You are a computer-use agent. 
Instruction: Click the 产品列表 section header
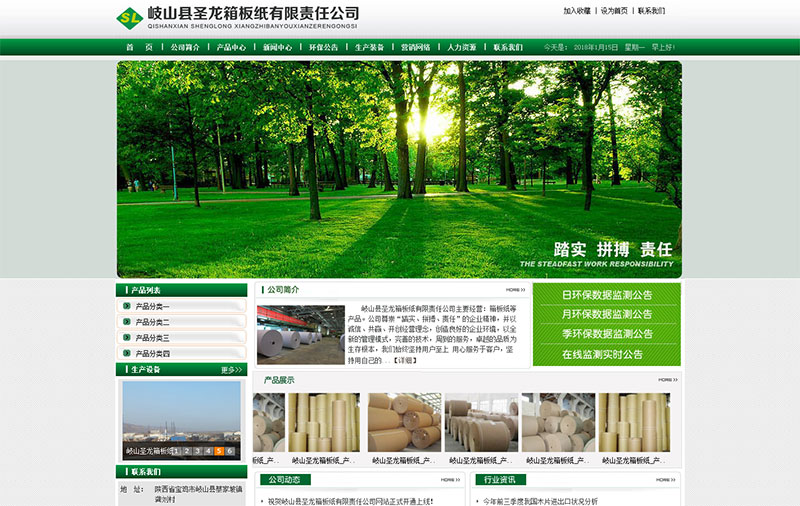tap(182, 290)
